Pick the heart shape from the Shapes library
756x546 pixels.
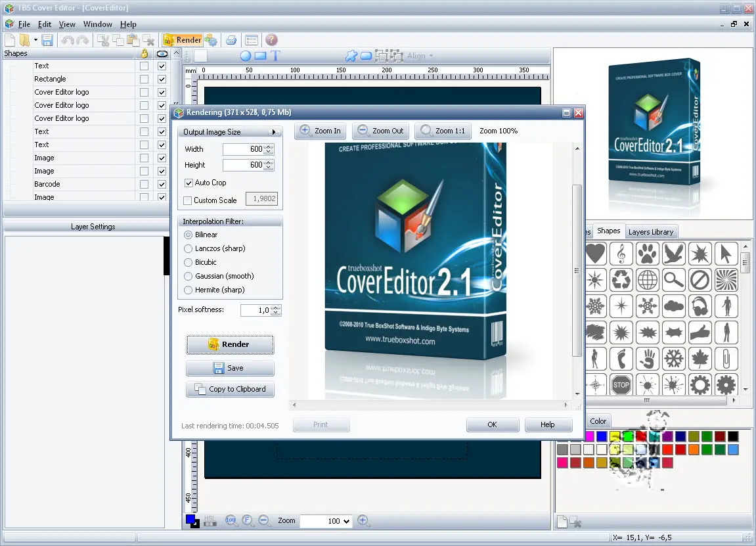coord(596,253)
